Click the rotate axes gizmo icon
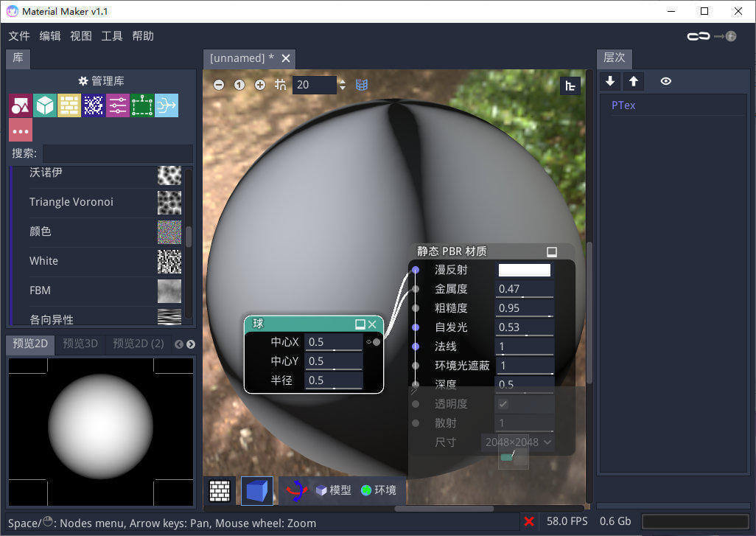This screenshot has height=536, width=756. [x=296, y=490]
